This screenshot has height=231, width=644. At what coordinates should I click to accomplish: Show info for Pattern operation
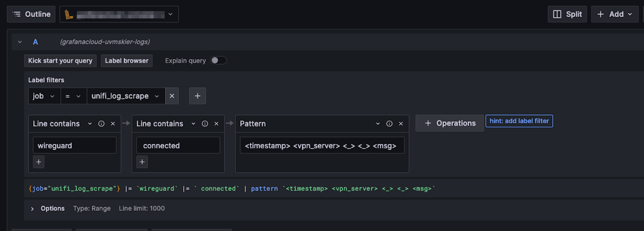pos(389,124)
